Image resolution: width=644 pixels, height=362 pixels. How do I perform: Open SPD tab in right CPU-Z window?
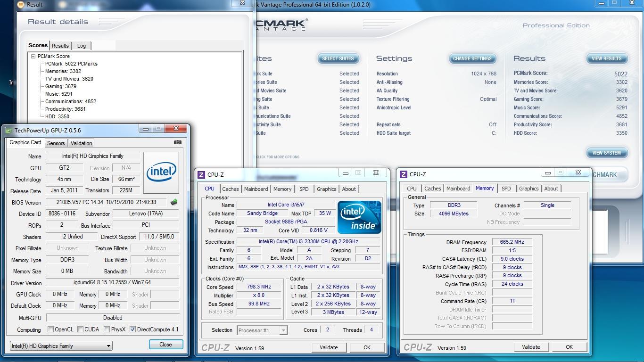click(506, 189)
